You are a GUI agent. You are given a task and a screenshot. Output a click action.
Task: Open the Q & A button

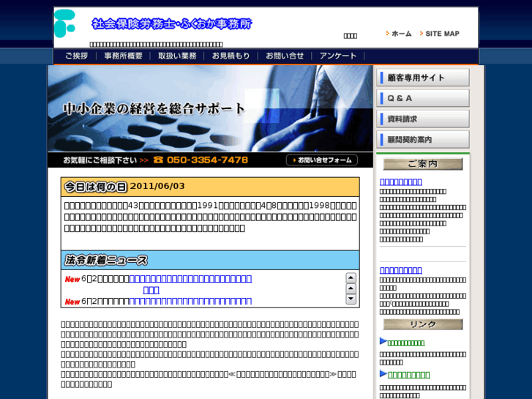point(423,98)
